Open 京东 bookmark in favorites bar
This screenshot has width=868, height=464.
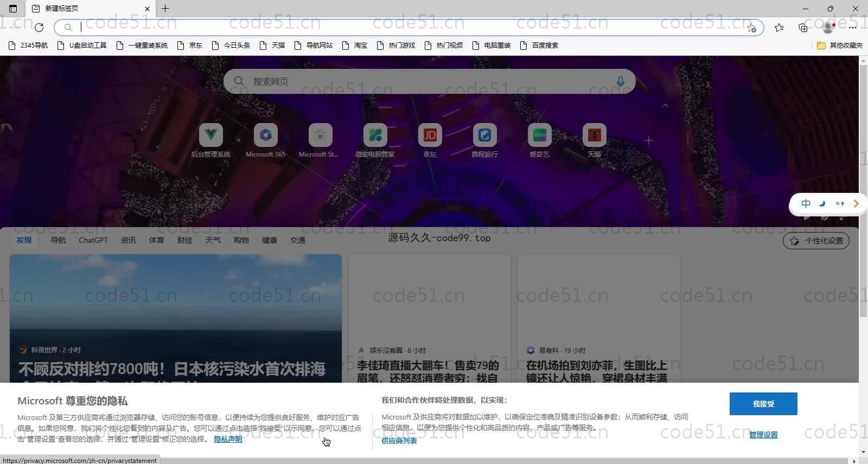point(190,46)
